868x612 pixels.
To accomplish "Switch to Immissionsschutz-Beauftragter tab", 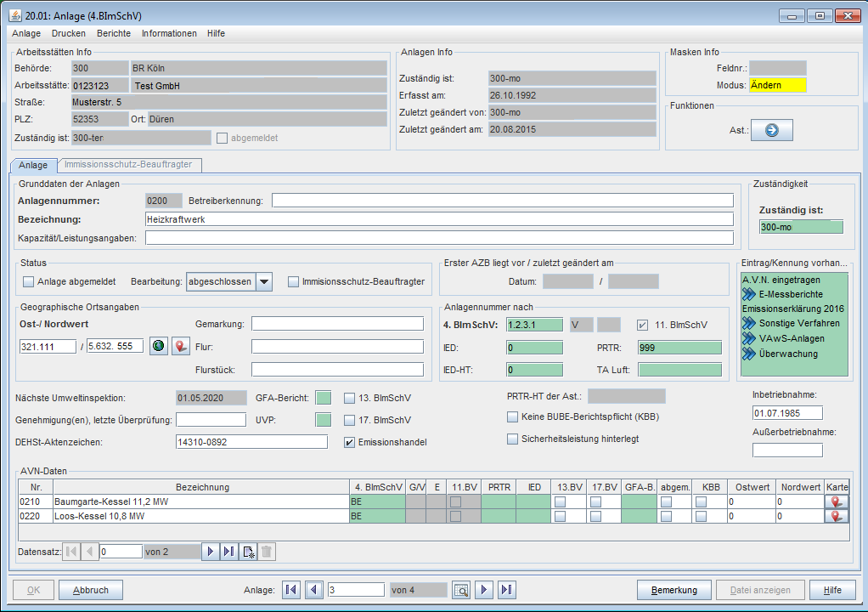I will (x=128, y=165).
